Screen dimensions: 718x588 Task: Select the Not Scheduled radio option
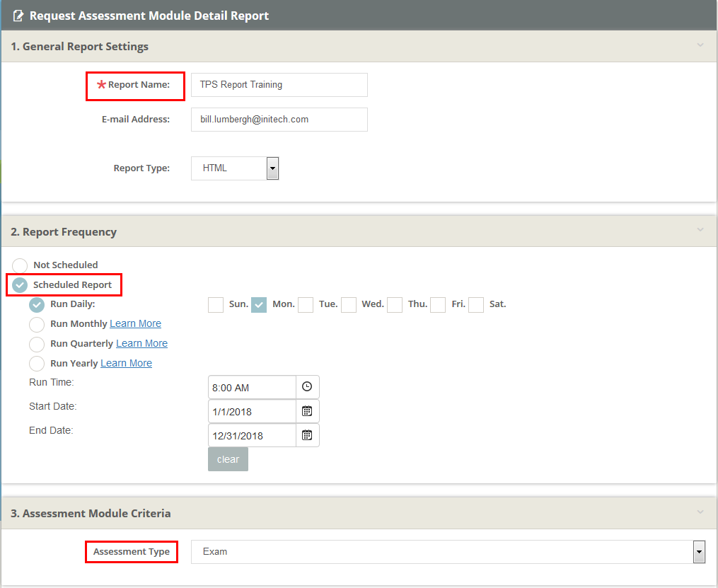click(20, 265)
